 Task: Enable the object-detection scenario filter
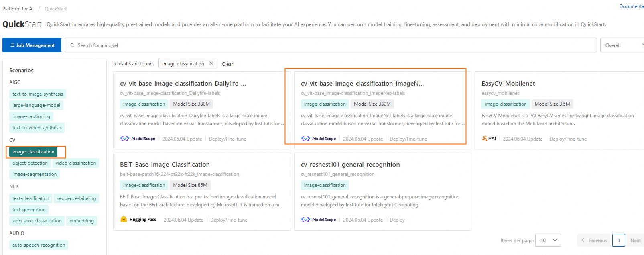pyautogui.click(x=30, y=163)
